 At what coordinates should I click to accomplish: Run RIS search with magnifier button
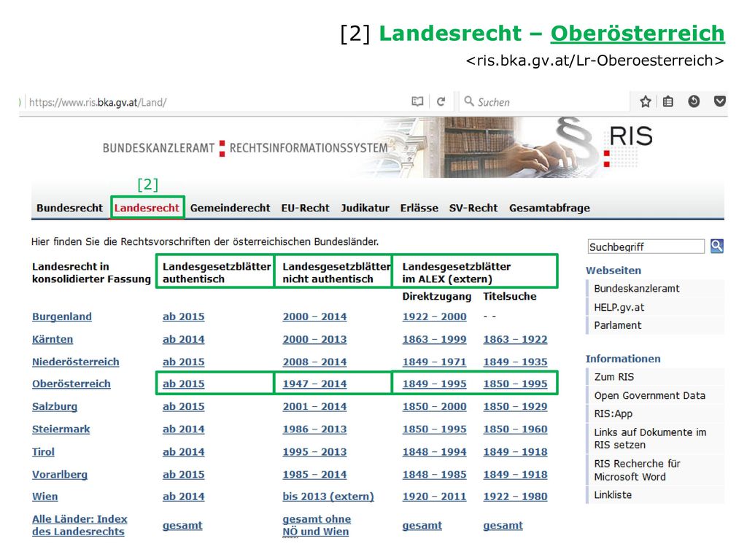[717, 246]
